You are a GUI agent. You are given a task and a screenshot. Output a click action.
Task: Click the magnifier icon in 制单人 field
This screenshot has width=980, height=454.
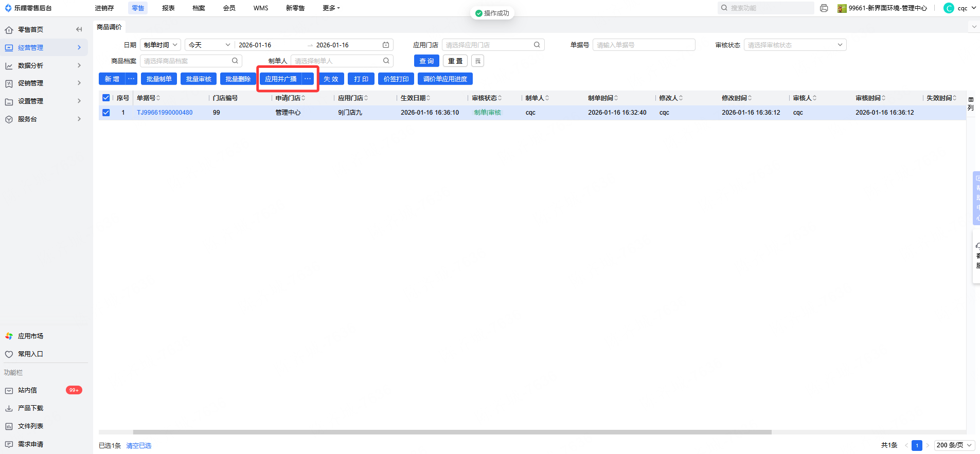point(386,61)
